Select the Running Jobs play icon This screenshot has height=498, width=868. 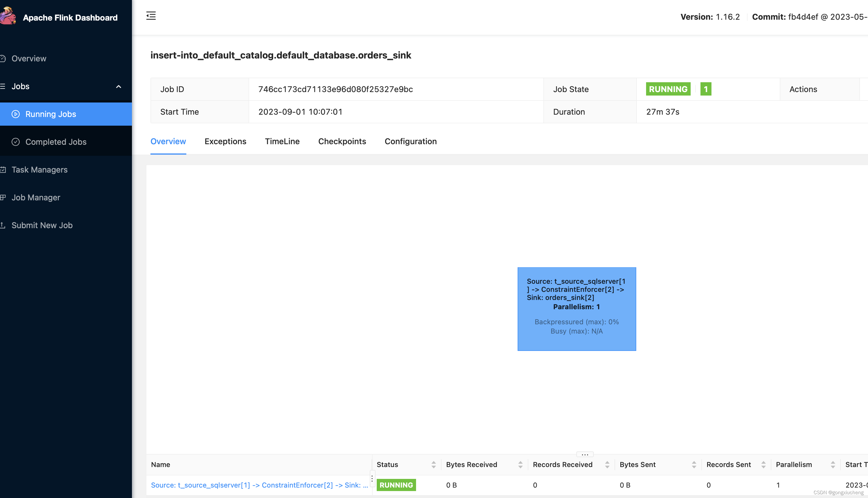click(x=16, y=114)
